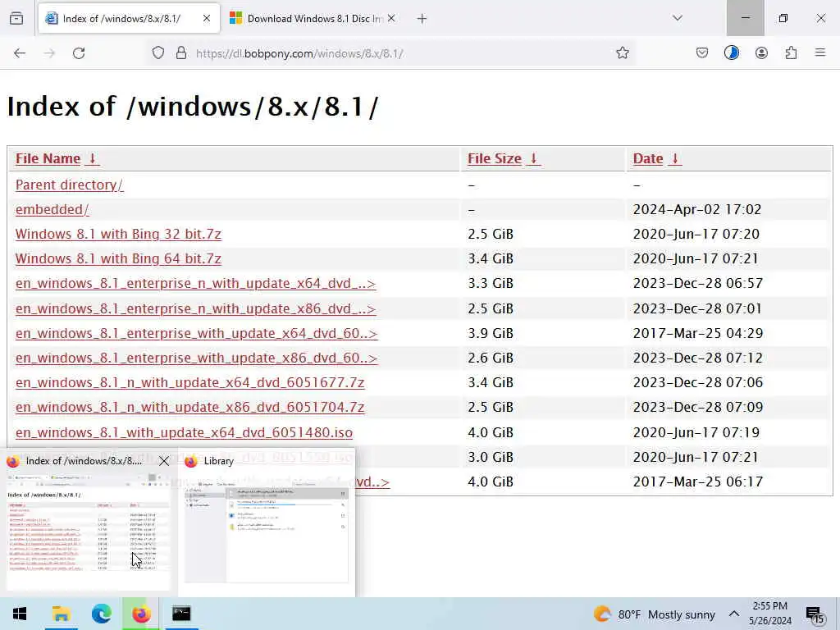Switch to Download Windows 8.1 Disc Image tab

[x=313, y=19]
